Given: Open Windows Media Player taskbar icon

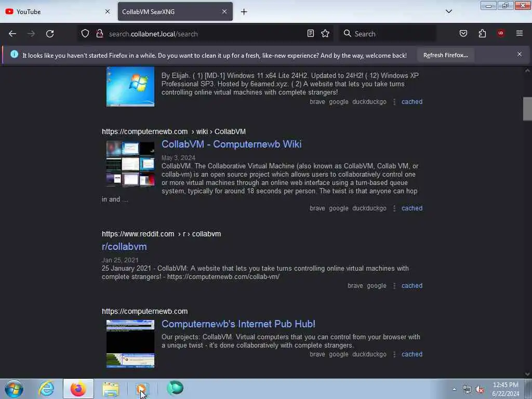Looking at the screenshot, I should point(142,389).
